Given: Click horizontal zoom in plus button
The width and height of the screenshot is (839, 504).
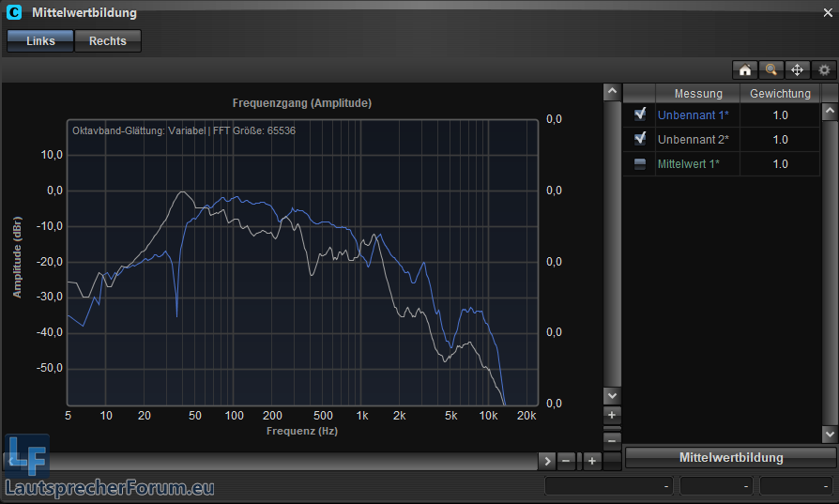Looking at the screenshot, I should click(592, 461).
